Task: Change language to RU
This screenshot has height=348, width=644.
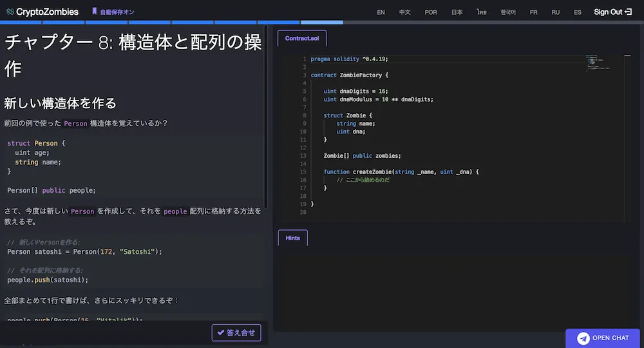Action: click(x=555, y=12)
